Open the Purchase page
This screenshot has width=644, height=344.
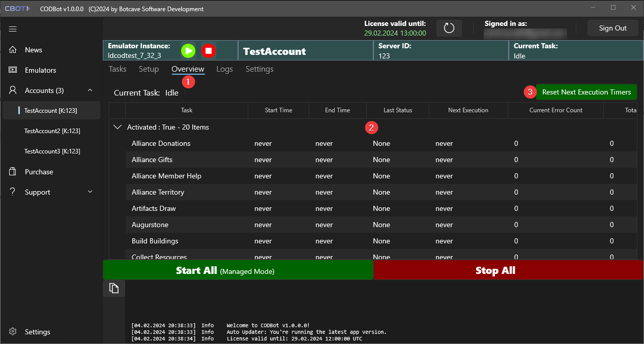coord(39,172)
